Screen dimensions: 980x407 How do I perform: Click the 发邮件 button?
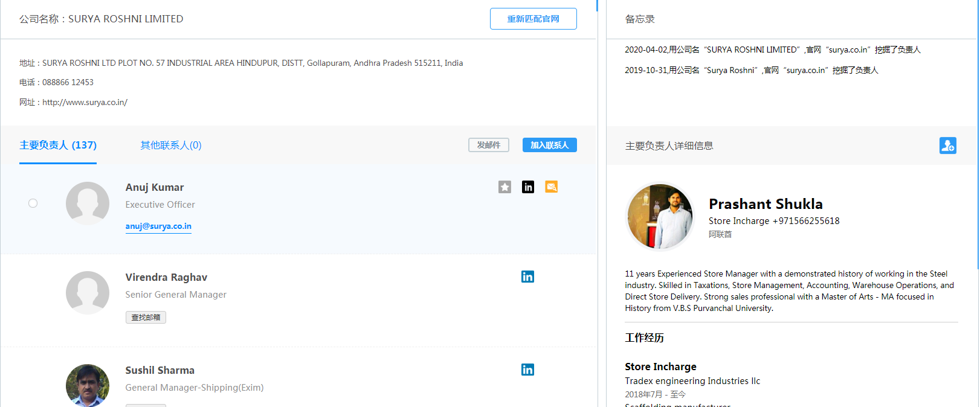pos(489,145)
